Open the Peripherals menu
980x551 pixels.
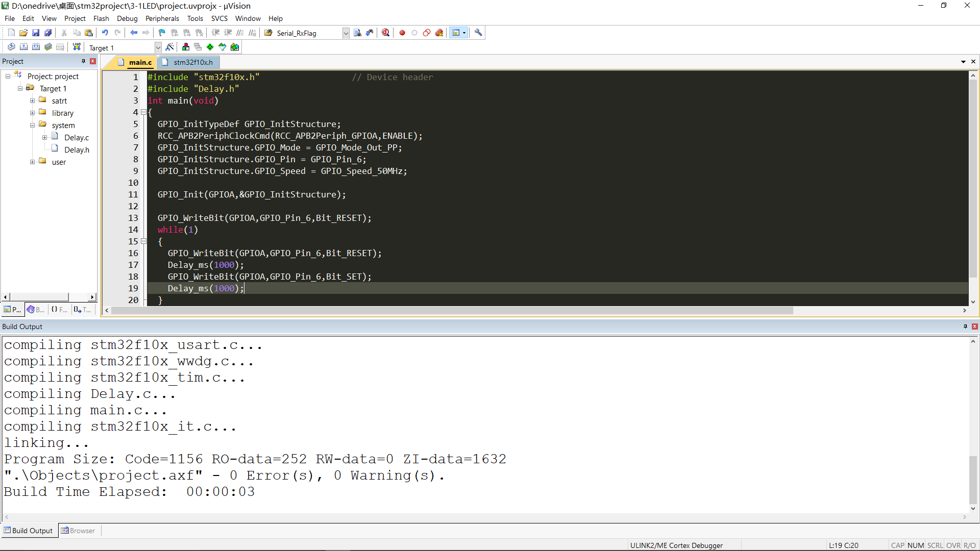tap(162, 18)
